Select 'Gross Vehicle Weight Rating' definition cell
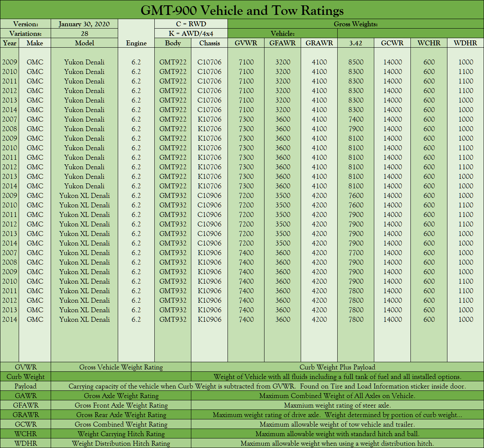The image size is (484, 448). 121,367
